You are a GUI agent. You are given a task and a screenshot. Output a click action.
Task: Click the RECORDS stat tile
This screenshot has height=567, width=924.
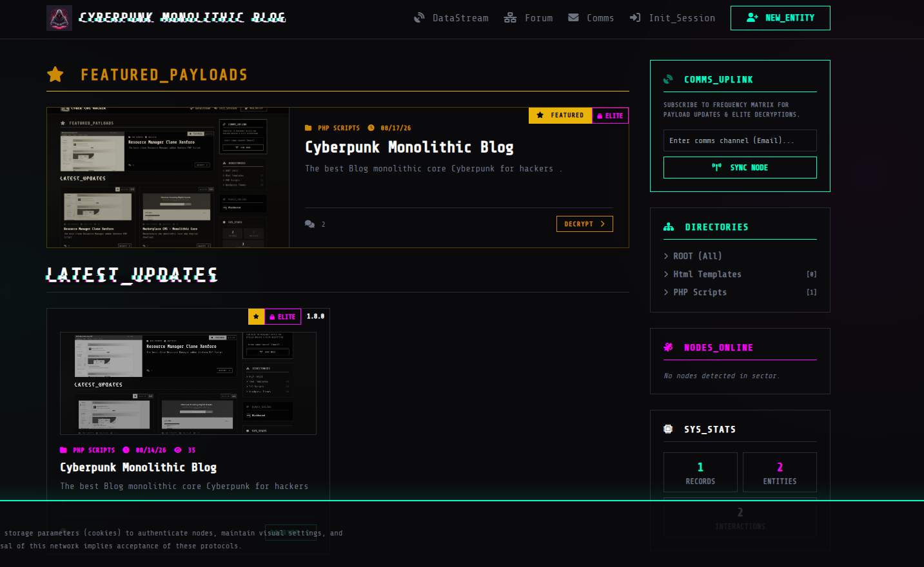(700, 472)
